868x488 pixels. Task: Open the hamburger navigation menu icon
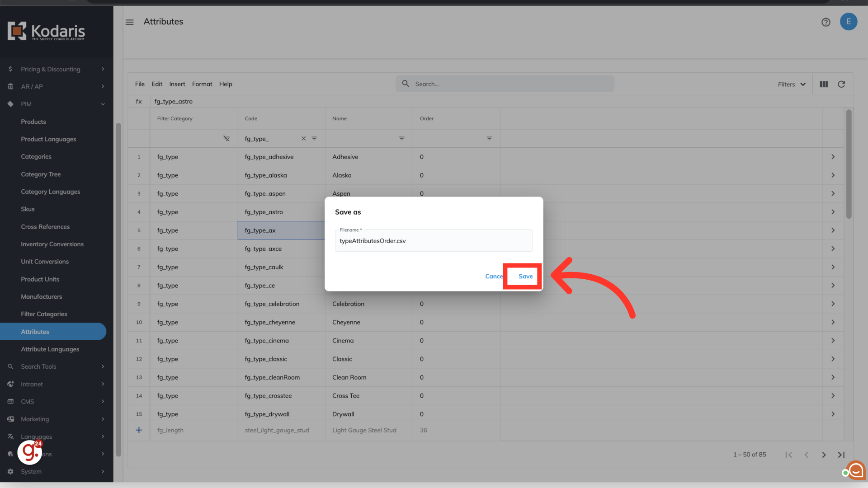click(130, 22)
